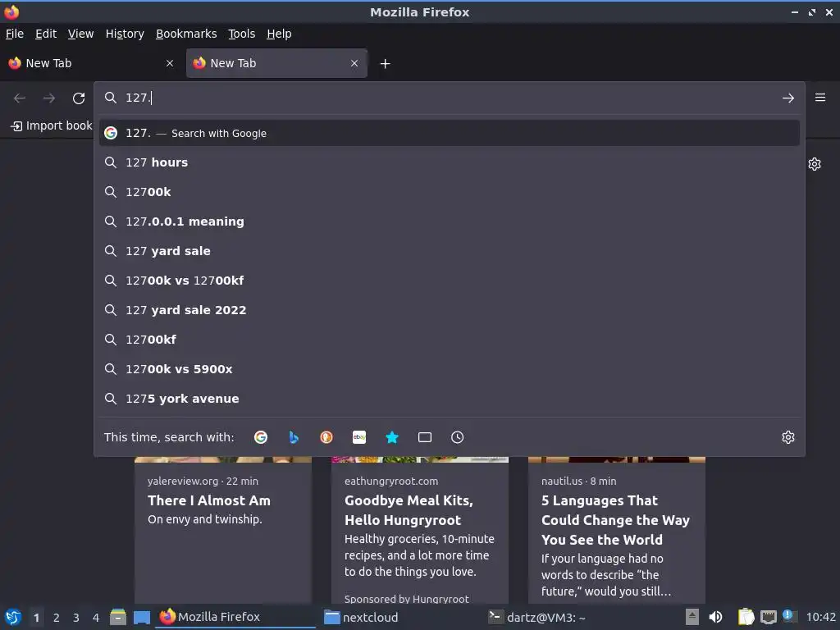
Task: Switch to workspace 3 in taskbar
Action: coord(76,618)
